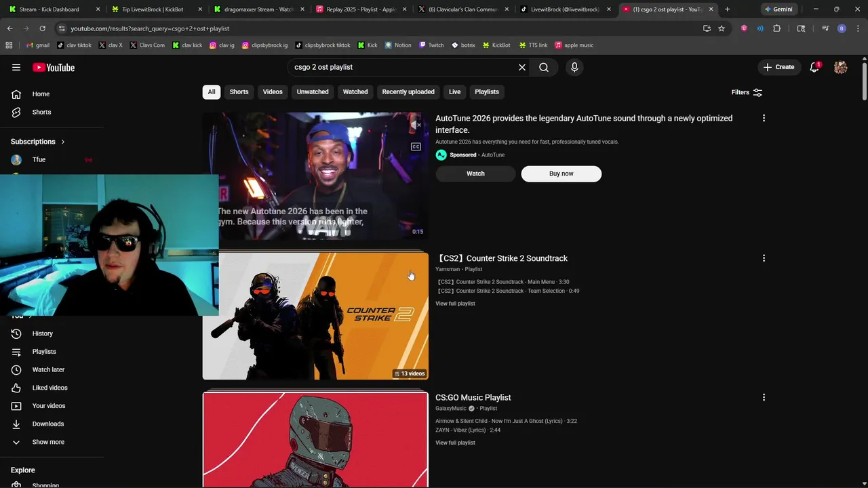Click the pink shield extension icon
The height and width of the screenshot is (488, 868).
pos(745,28)
